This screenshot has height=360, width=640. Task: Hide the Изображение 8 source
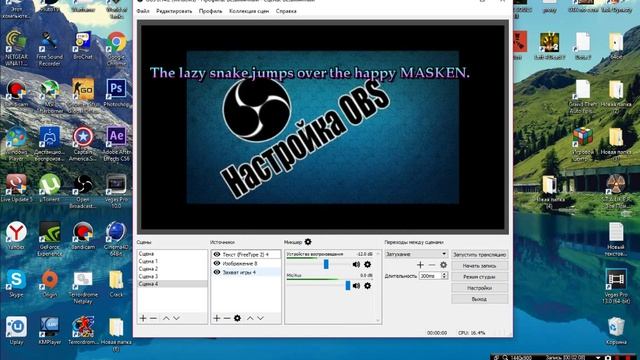point(217,263)
